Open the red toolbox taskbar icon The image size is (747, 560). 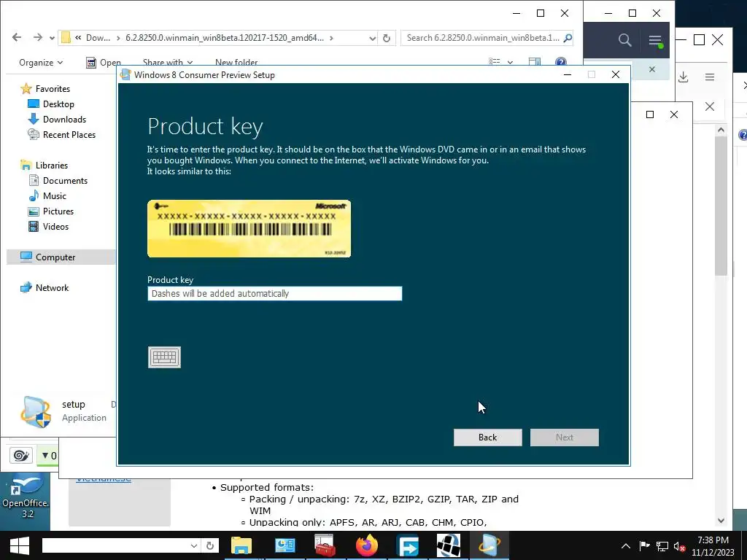pos(326,545)
